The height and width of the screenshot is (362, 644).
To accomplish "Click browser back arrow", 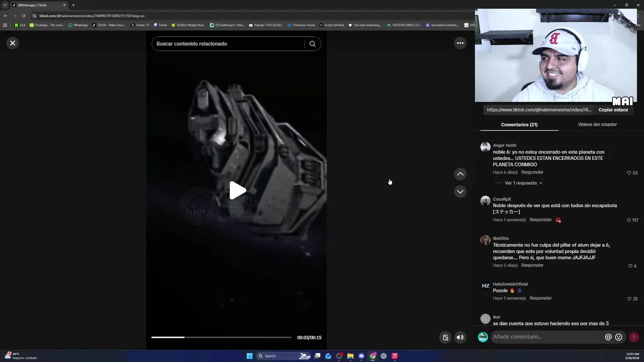I will click(x=6, y=16).
